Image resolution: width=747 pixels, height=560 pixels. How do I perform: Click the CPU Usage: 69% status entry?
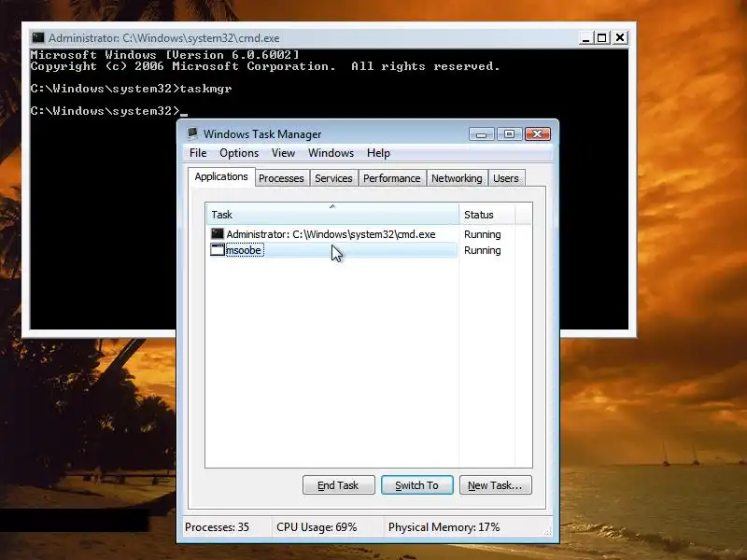click(317, 527)
